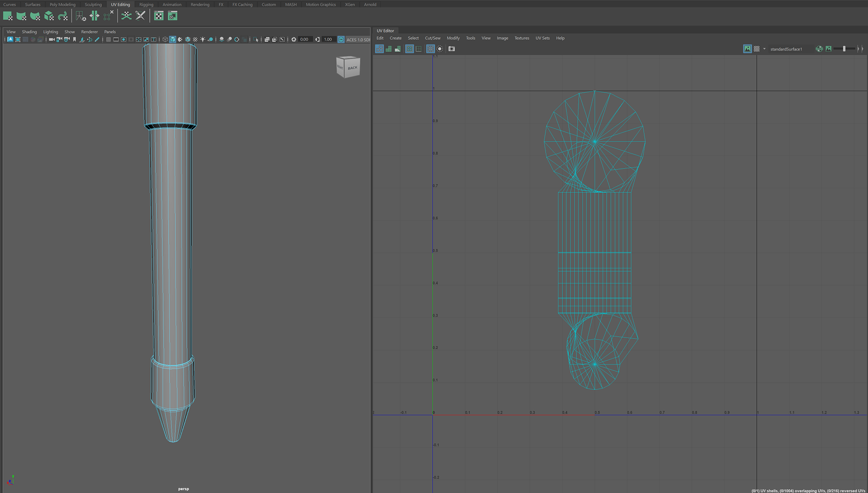Open the UV Sets menu
The height and width of the screenshot is (493, 868).
point(542,38)
